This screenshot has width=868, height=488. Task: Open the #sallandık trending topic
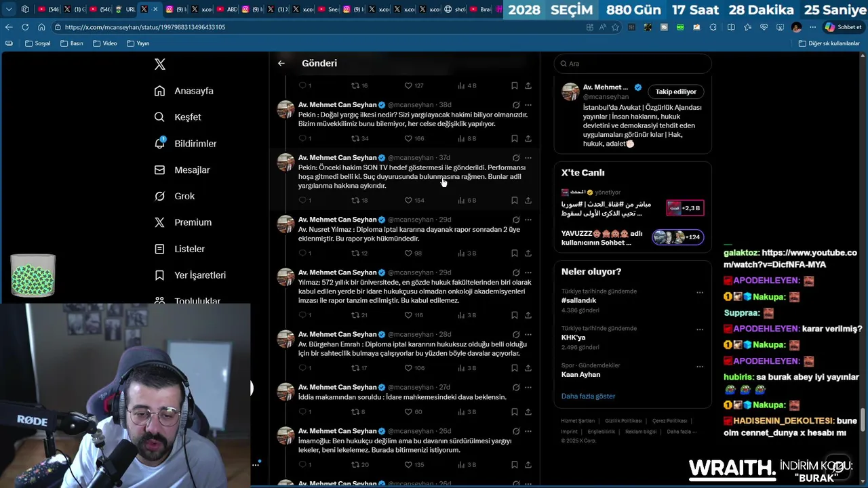(578, 300)
